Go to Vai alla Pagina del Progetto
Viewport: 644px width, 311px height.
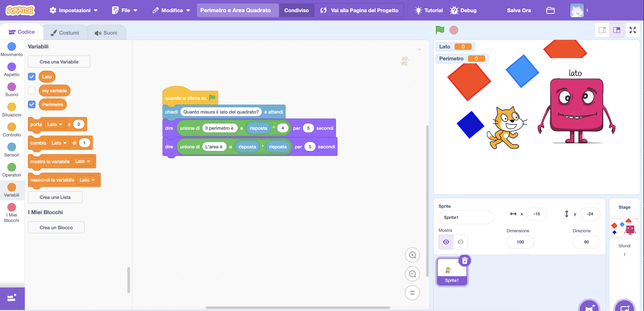coord(359,10)
